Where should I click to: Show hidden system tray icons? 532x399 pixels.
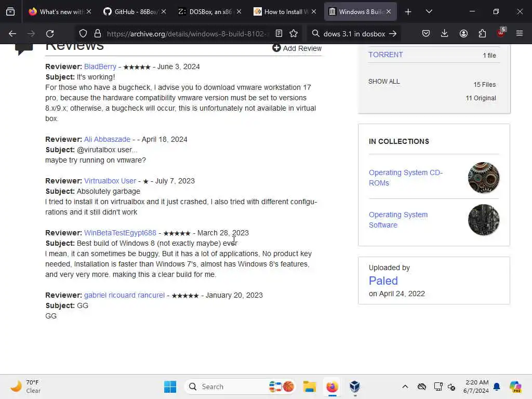(405, 387)
